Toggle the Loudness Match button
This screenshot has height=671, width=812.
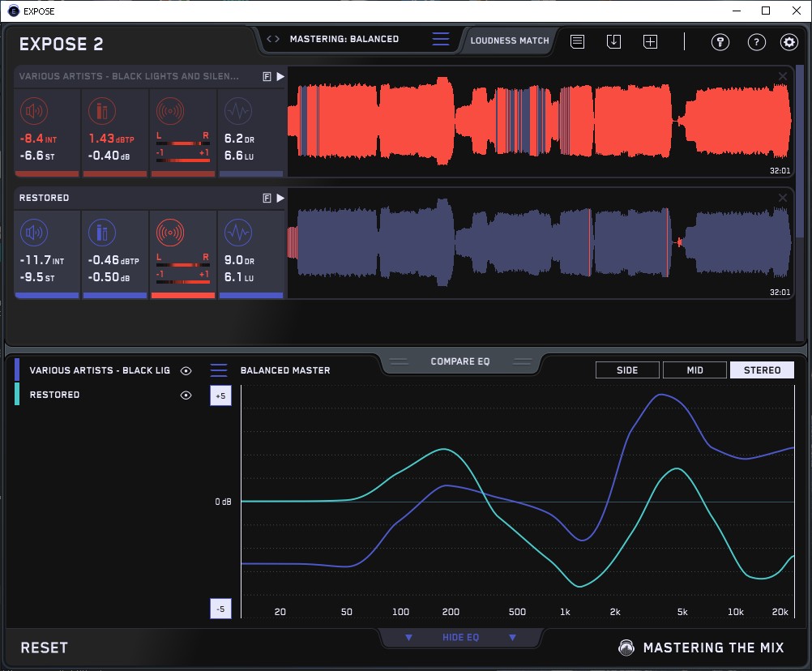pos(510,41)
